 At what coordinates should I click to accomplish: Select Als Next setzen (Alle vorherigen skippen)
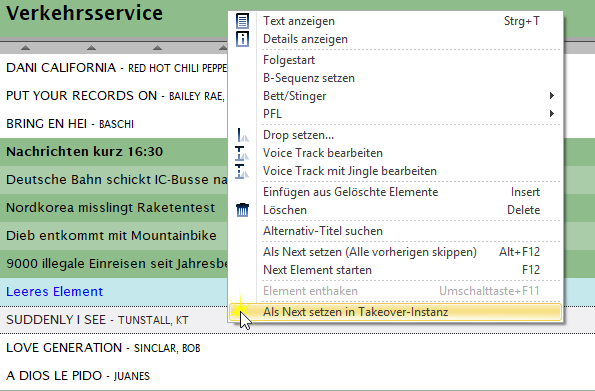point(395,252)
